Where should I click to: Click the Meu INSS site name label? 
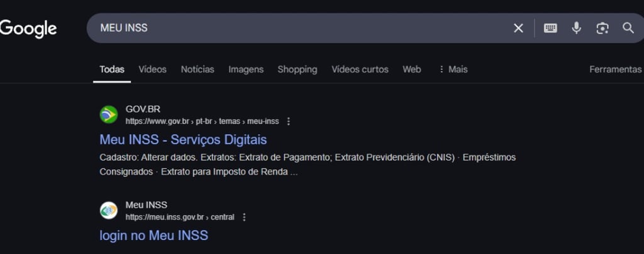coord(146,205)
